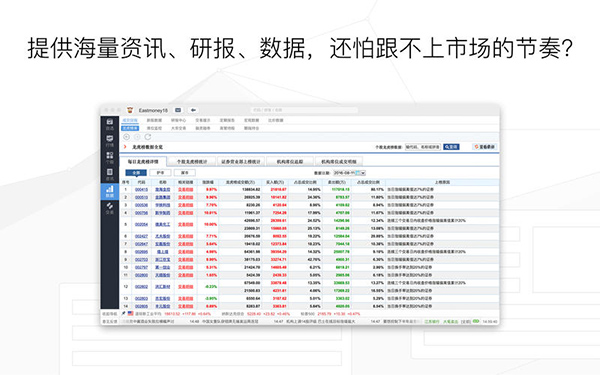Click the refresh icon in the toolbar
This screenshot has width=600, height=375.
point(148,137)
